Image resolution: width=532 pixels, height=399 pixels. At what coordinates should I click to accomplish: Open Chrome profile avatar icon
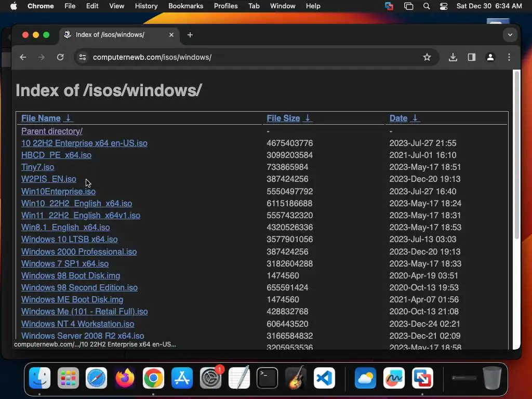tap(490, 57)
